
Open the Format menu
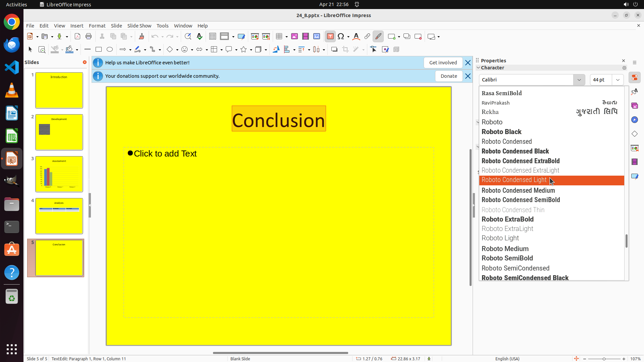(x=97, y=26)
